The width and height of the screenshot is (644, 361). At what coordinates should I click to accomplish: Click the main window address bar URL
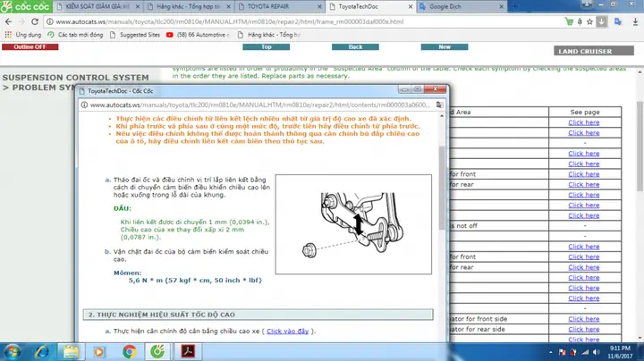coord(230,21)
